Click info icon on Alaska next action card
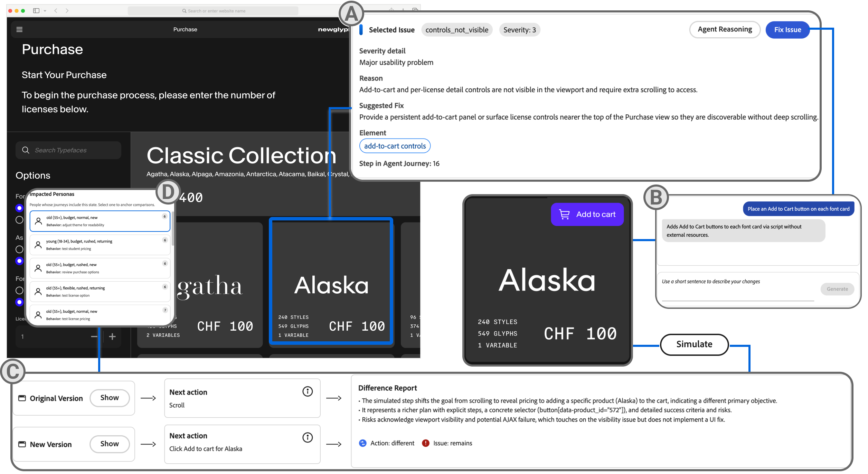The width and height of the screenshot is (868, 474). [x=307, y=437]
